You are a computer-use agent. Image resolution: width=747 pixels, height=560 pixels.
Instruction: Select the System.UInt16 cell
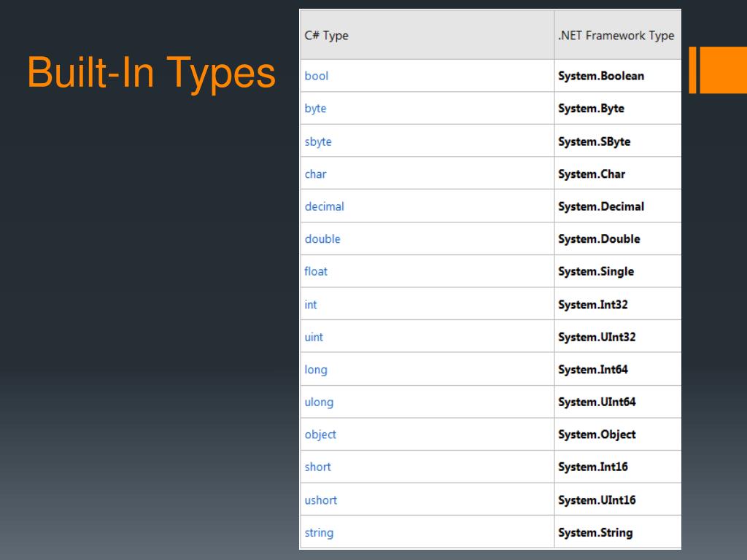point(617,499)
